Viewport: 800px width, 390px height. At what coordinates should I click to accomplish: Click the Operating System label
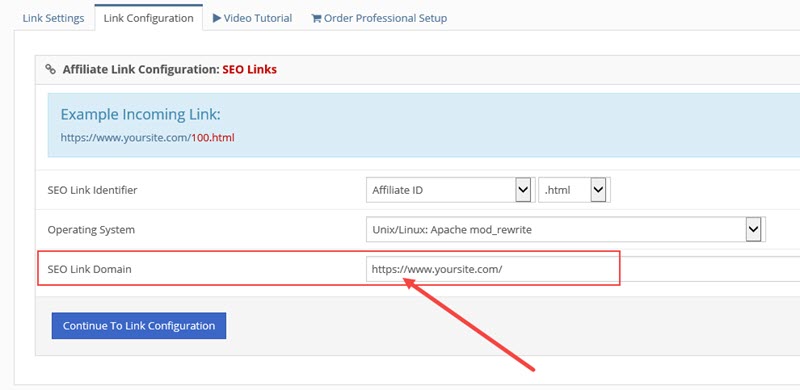click(91, 230)
